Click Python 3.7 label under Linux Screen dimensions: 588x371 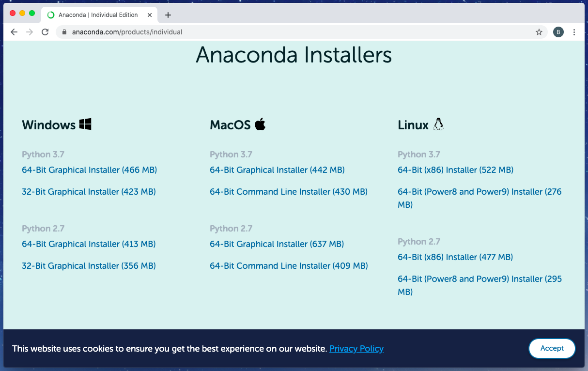(419, 155)
